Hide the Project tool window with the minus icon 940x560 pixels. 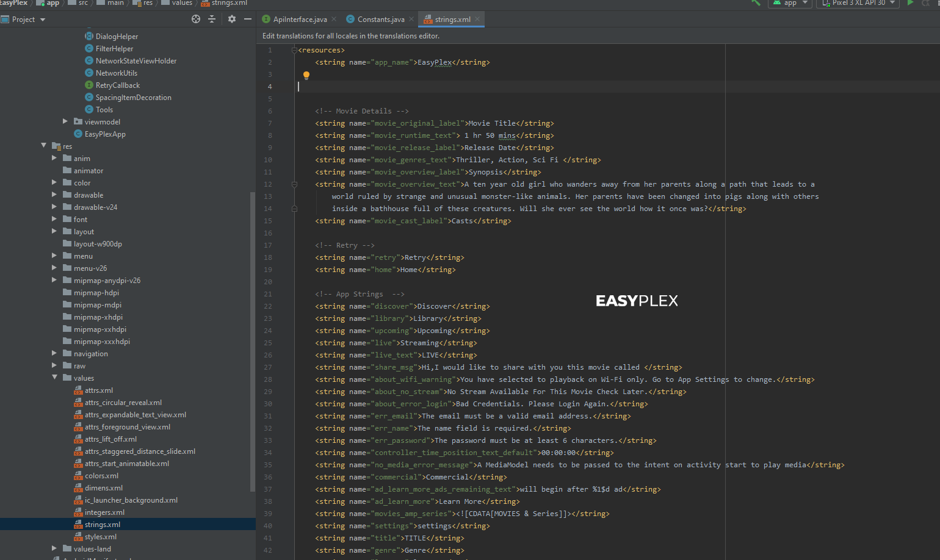click(x=247, y=19)
